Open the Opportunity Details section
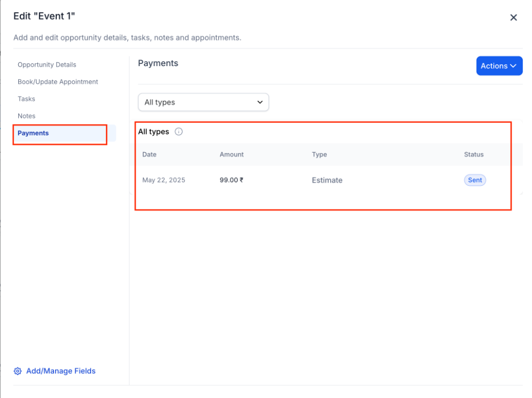This screenshot has width=532, height=398. point(47,64)
